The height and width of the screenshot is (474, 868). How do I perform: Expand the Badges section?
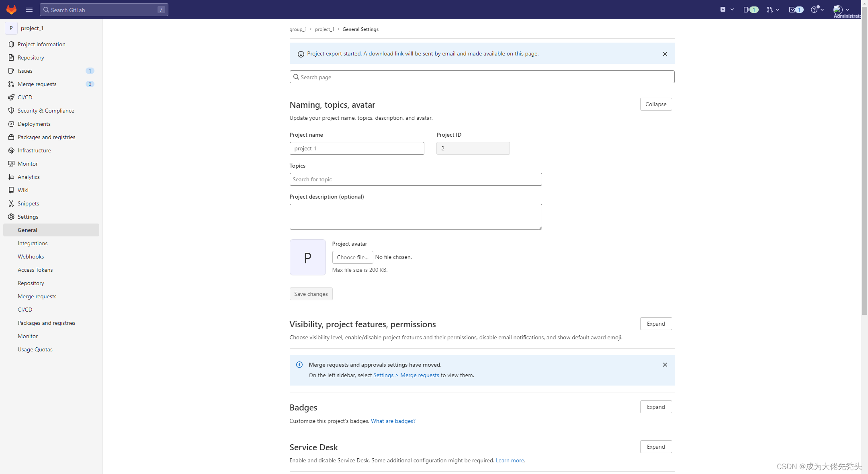click(x=656, y=407)
